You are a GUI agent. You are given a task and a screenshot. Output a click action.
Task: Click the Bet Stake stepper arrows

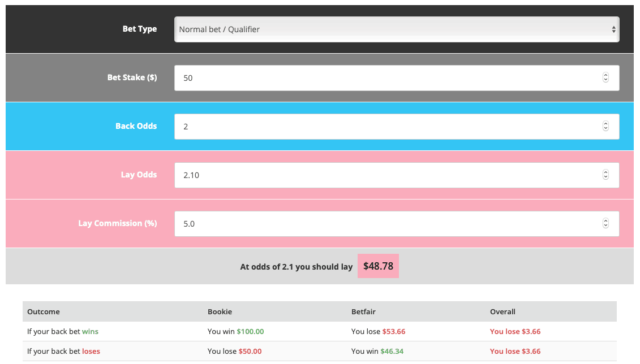pyautogui.click(x=605, y=77)
